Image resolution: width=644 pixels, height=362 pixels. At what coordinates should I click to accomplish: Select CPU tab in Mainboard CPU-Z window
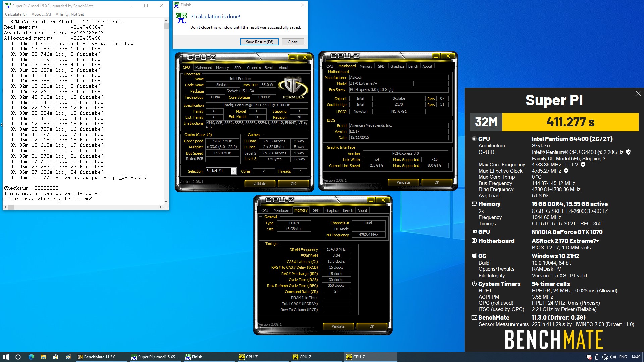coord(330,66)
